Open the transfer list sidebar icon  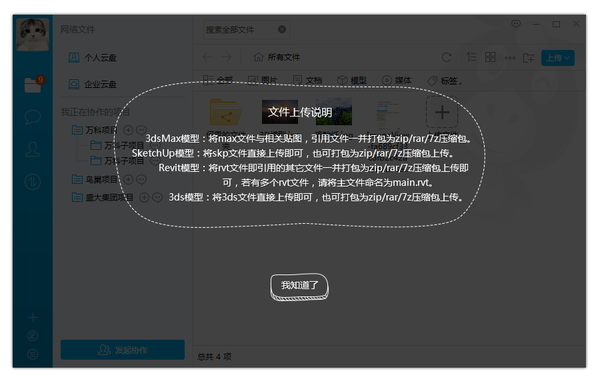pos(33,182)
